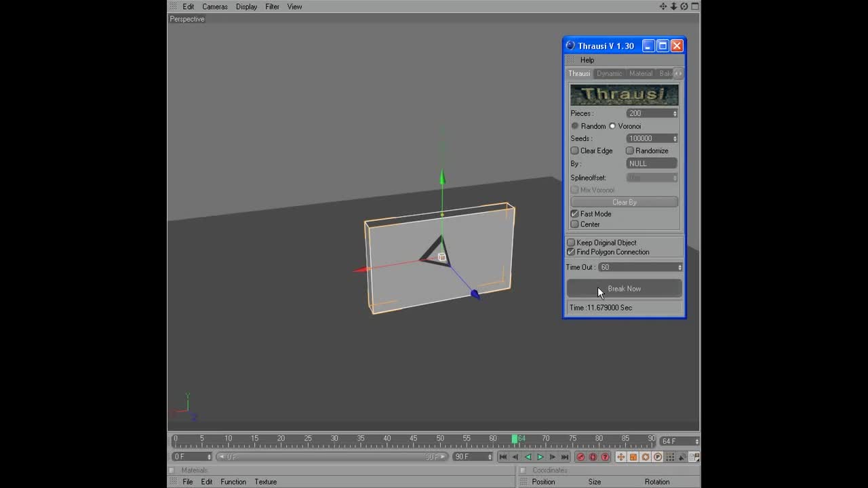Click the green Y-axis arrow handle
Image resolution: width=868 pixels, height=488 pixels.
click(x=442, y=178)
